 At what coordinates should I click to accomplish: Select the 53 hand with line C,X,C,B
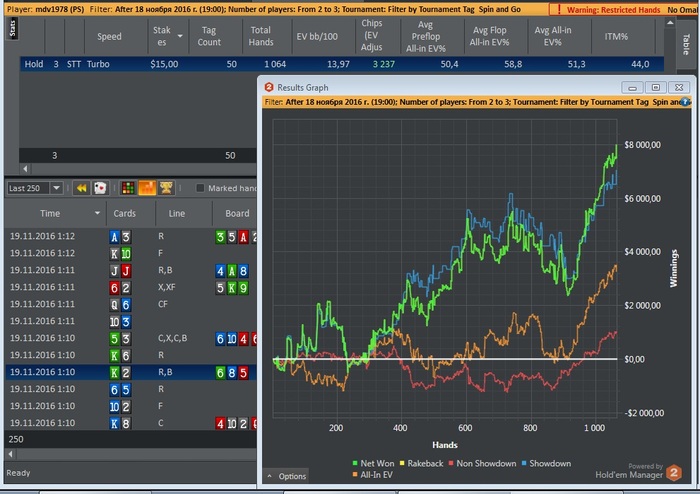click(131, 338)
